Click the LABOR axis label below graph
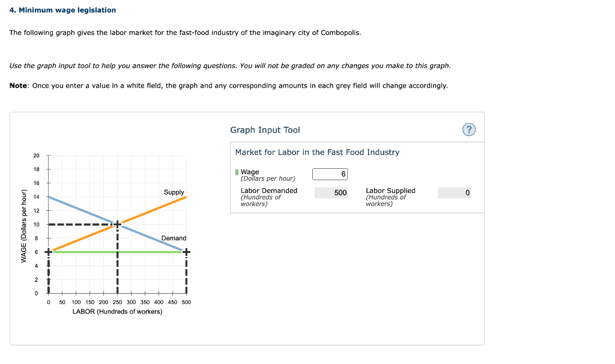Screen dimensions: 615x364 point(117,311)
